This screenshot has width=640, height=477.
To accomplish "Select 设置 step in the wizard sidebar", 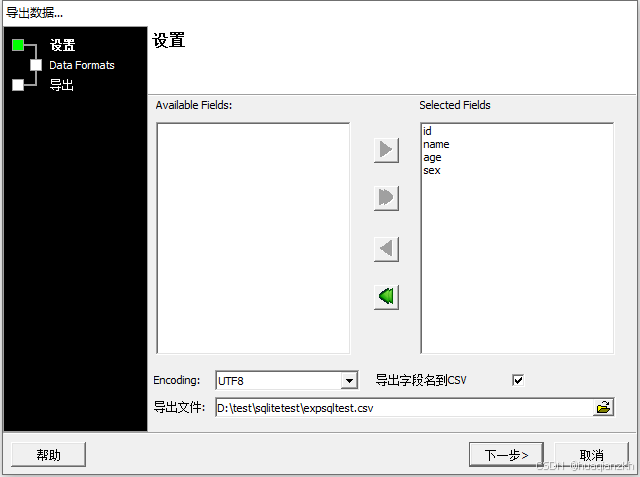I will pyautogui.click(x=62, y=45).
